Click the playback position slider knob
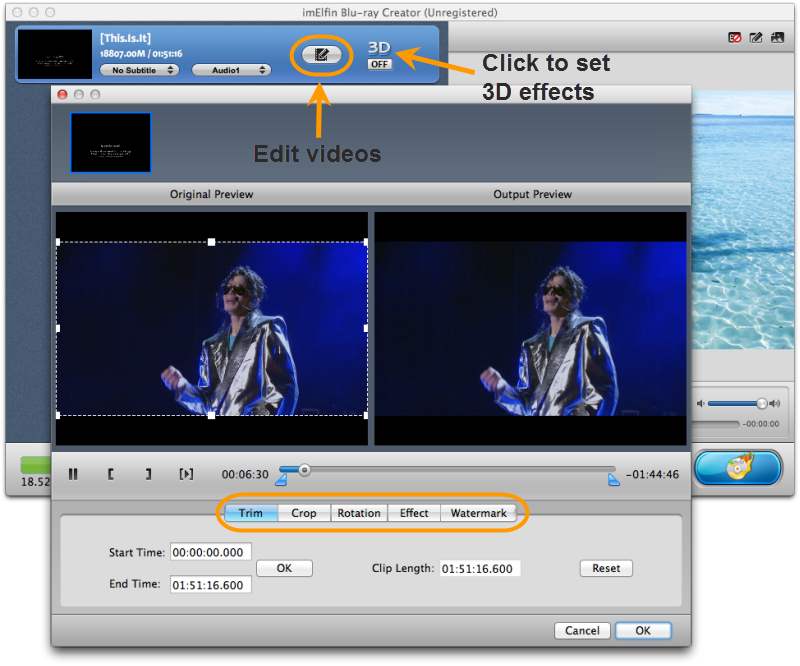This screenshot has width=800, height=666. point(304,470)
